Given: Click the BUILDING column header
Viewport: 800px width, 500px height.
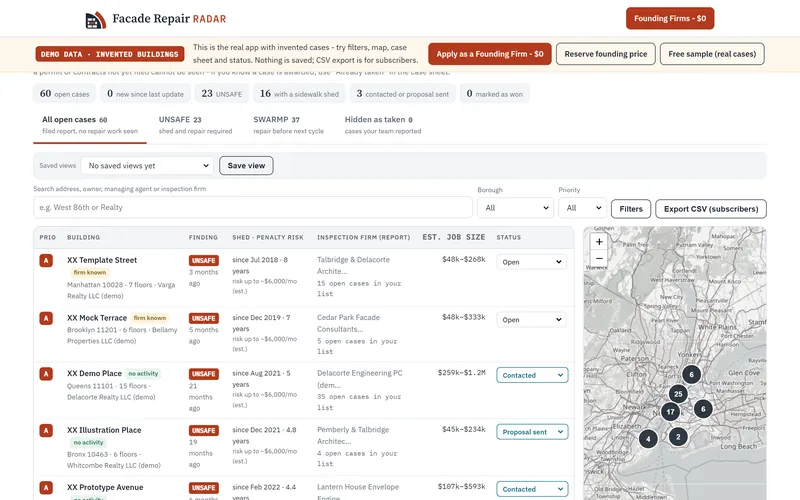Looking at the screenshot, I should point(84,238).
